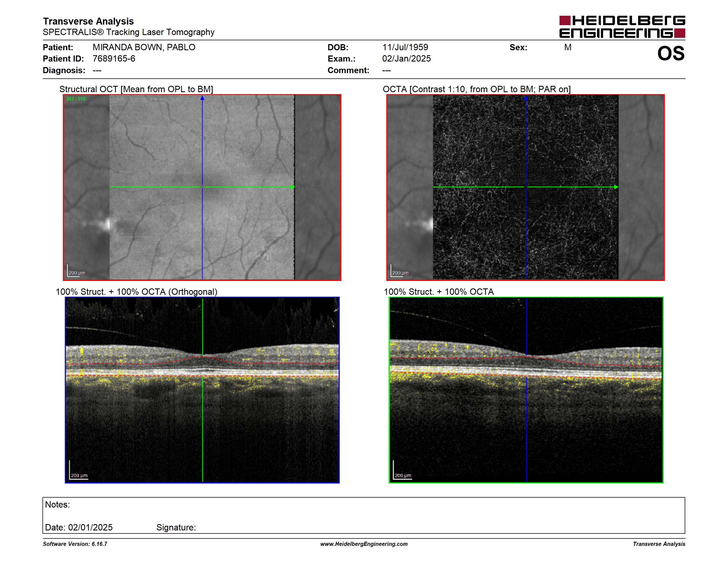Click the OS eye indicator

tap(671, 53)
